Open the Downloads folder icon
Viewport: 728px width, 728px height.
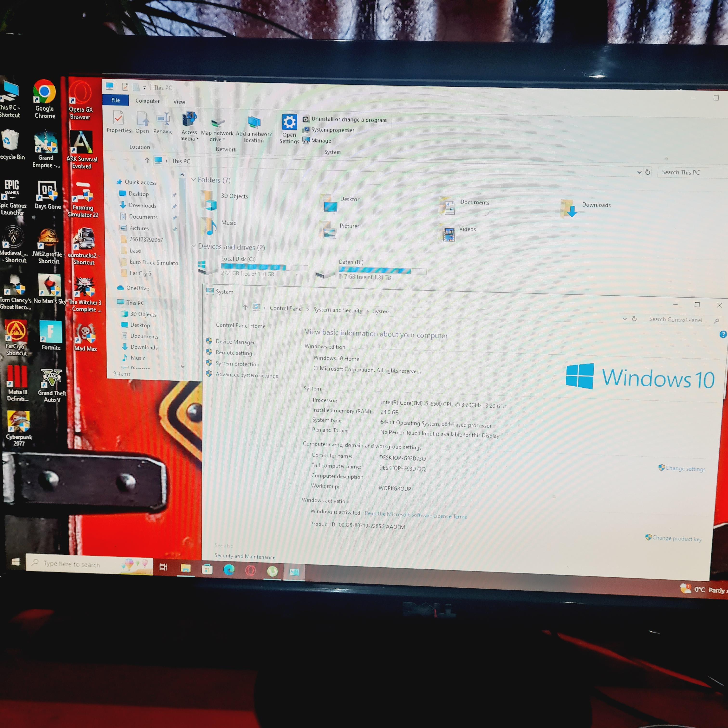[569, 208]
